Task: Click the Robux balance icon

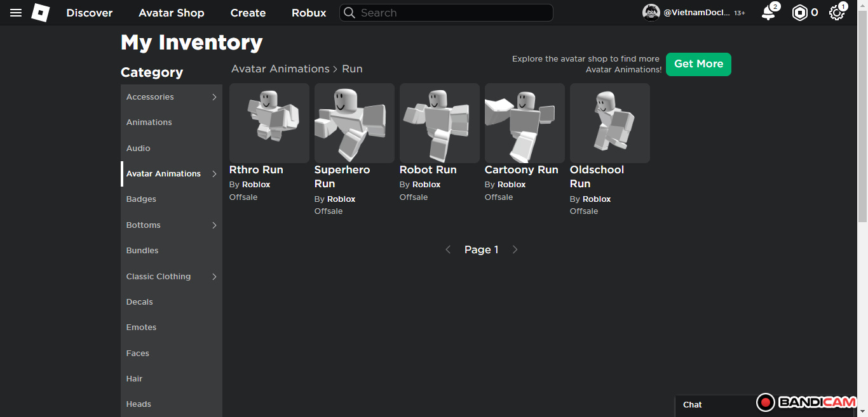Action: (x=799, y=13)
